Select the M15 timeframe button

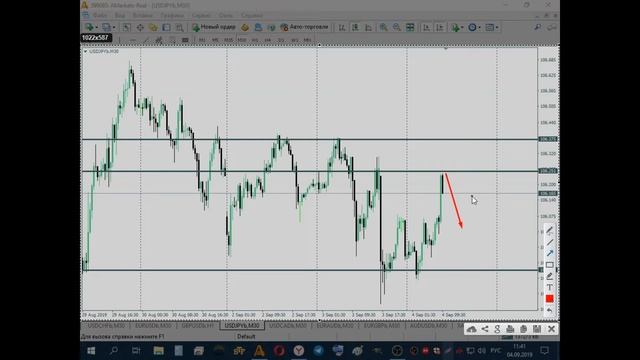coord(228,40)
